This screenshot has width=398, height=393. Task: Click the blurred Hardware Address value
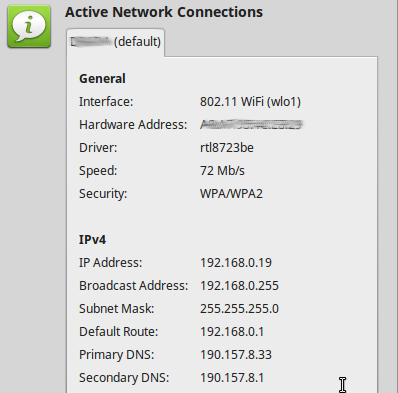[251, 125]
